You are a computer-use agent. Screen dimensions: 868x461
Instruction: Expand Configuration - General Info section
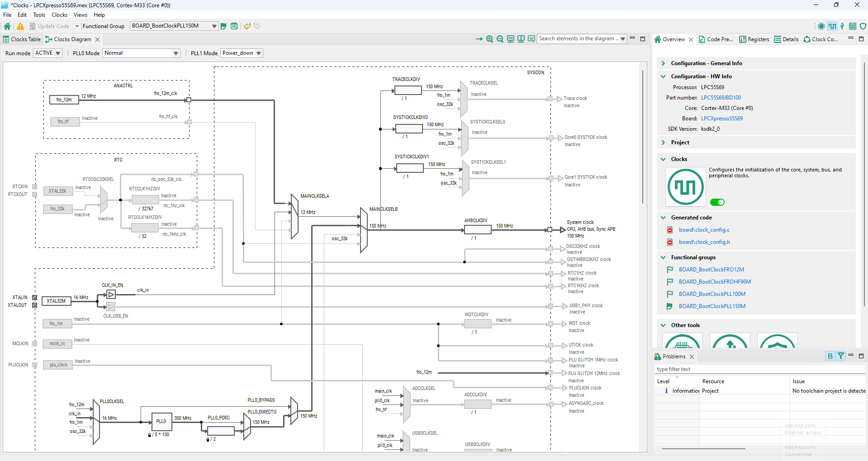click(663, 63)
